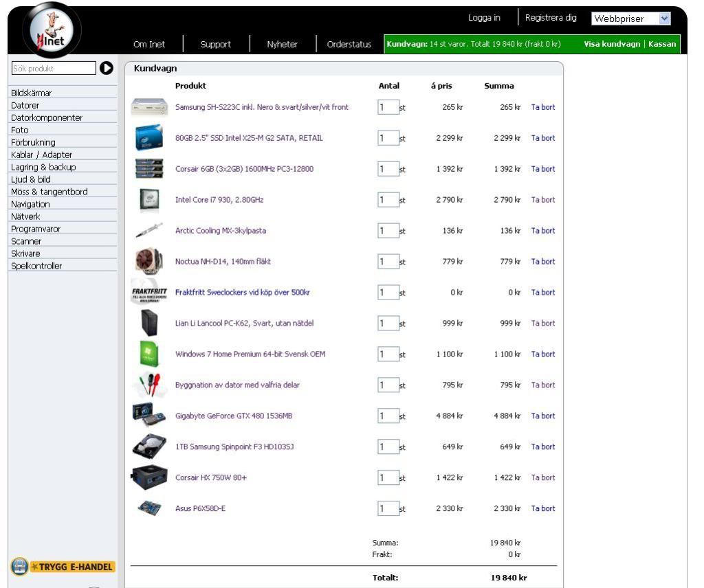The width and height of the screenshot is (704, 588).
Task: Select the Windows 7 Home Premium box icon
Action: pyautogui.click(x=149, y=354)
